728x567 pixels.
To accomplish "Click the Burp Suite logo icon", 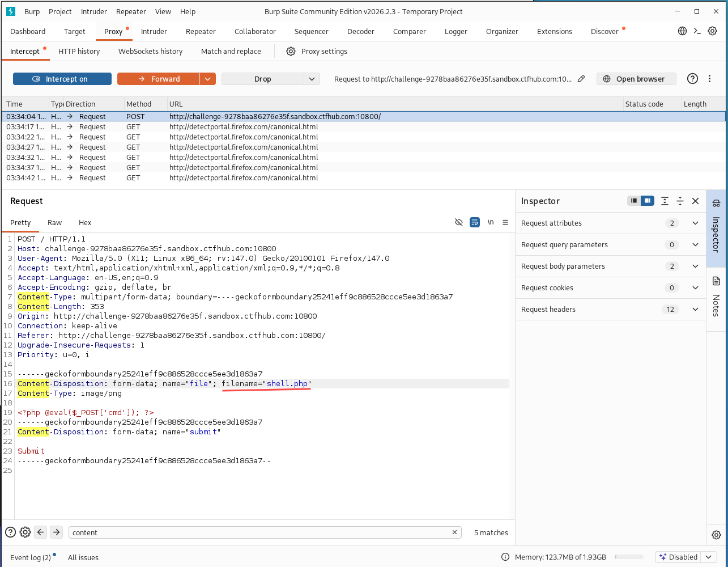I will click(11, 11).
